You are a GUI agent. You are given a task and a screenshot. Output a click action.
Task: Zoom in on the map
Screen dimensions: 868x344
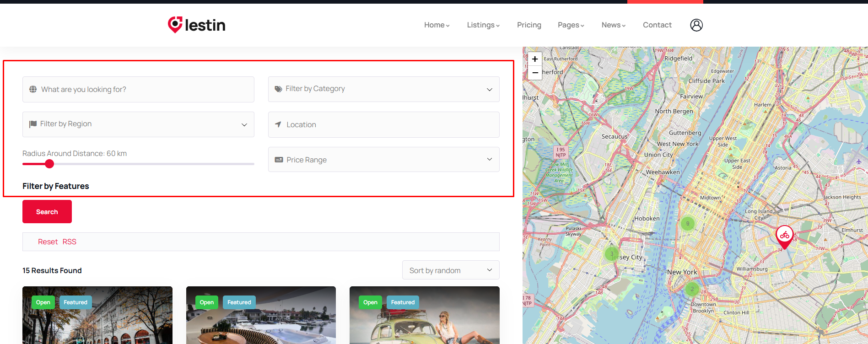[535, 59]
